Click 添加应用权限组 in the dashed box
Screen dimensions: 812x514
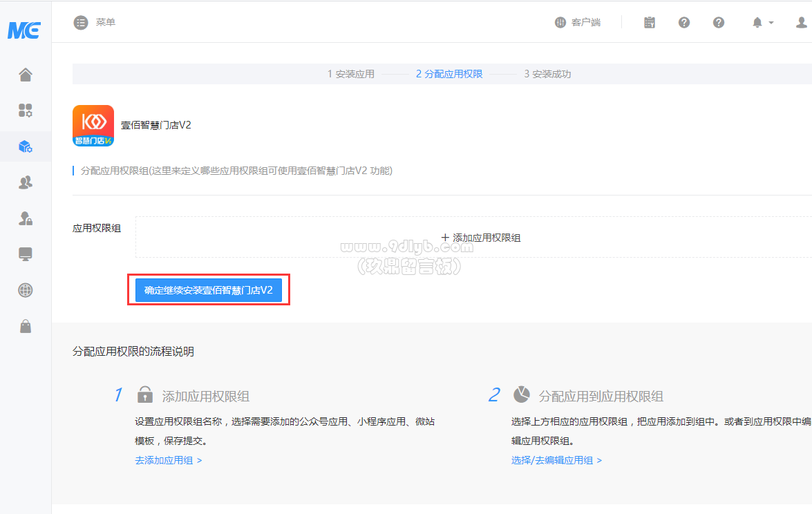coord(480,238)
